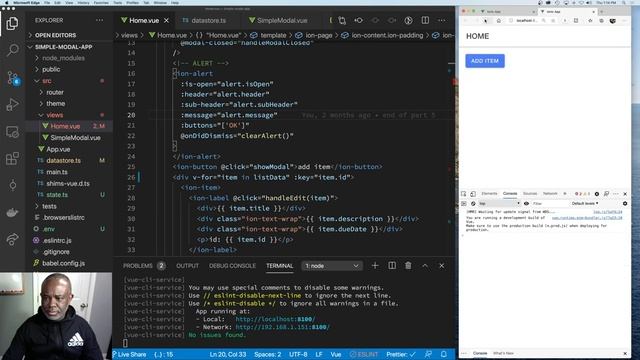
Task: Split the editor to the right
Action: click(x=425, y=20)
